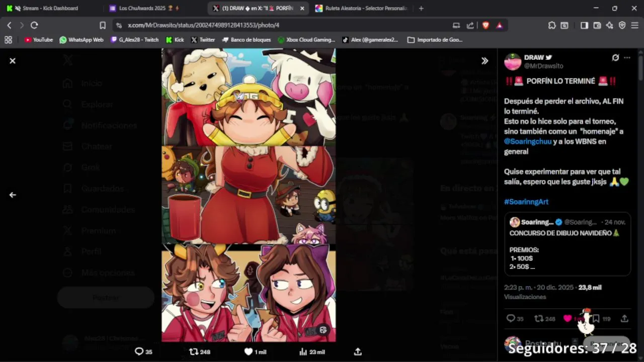
Task: Open a new browser tab with plus button
Action: pos(421,8)
